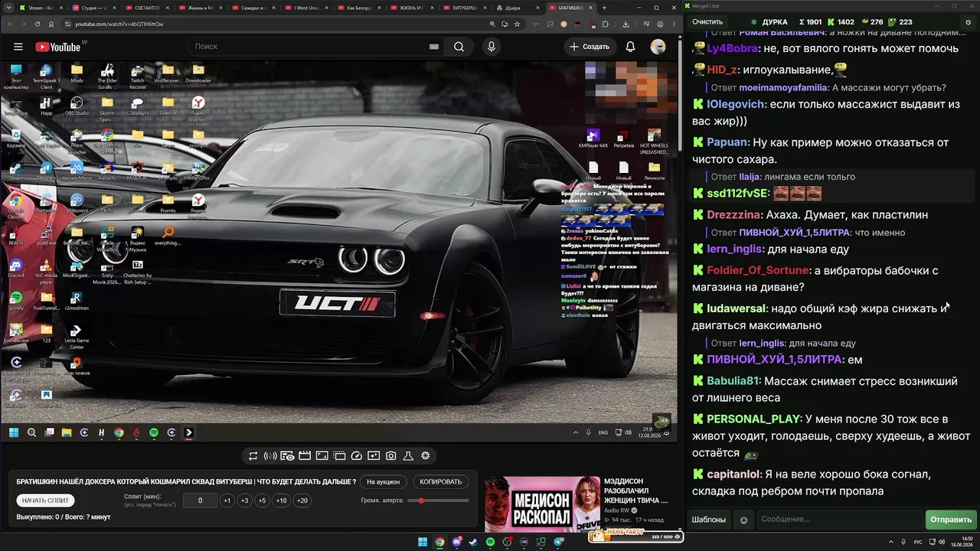980x551 pixels.
Task: Click the НАЧАТЬ СПЛИТ button
Action: [x=46, y=500]
